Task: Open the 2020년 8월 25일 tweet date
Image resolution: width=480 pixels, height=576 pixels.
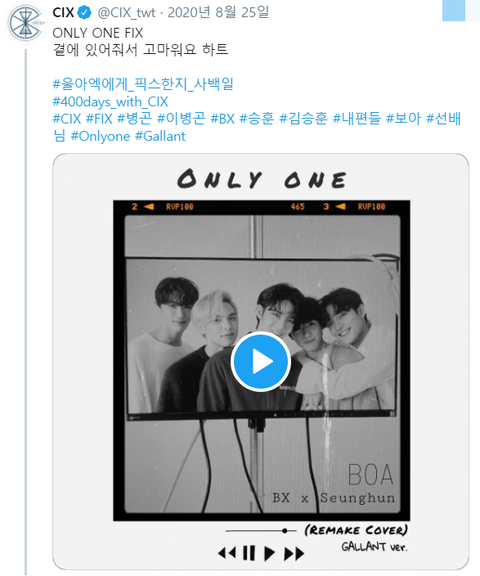Action: click(218, 12)
